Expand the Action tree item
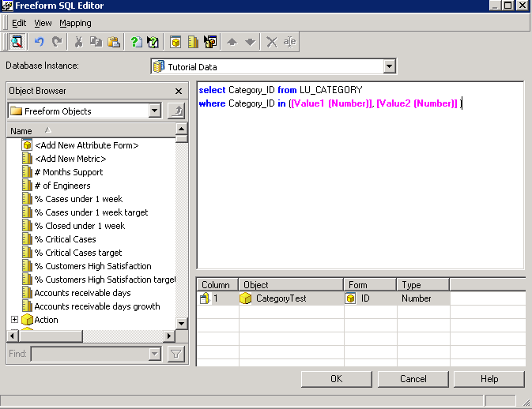The height and width of the screenshot is (409, 532). (x=14, y=320)
